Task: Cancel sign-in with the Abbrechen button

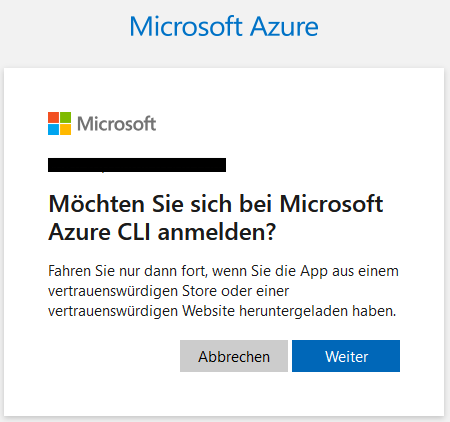Action: point(234,356)
